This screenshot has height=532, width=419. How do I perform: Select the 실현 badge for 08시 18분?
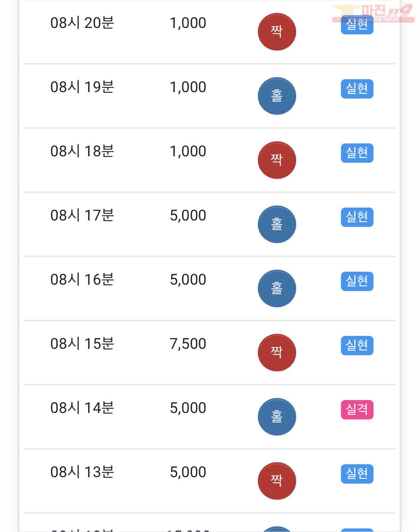357,153
